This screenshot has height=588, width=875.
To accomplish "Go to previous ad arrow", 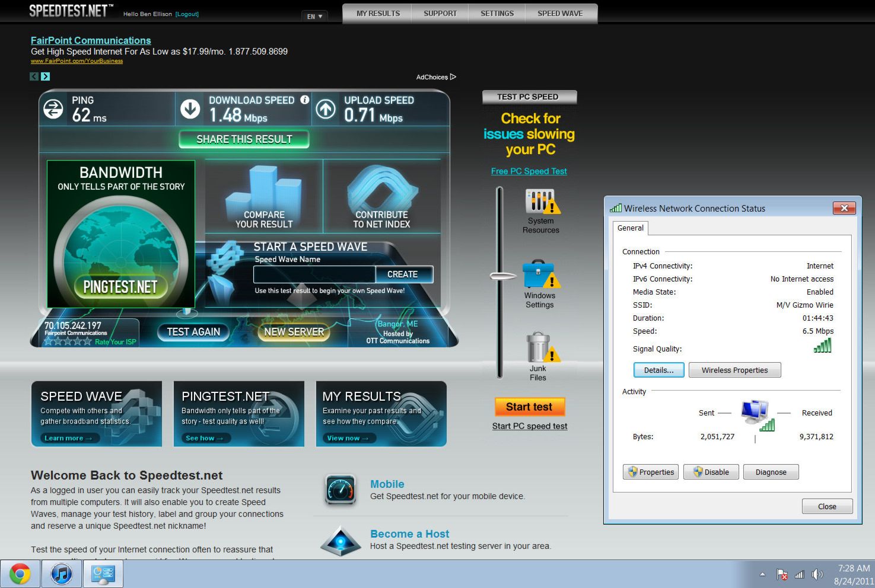I will click(34, 76).
